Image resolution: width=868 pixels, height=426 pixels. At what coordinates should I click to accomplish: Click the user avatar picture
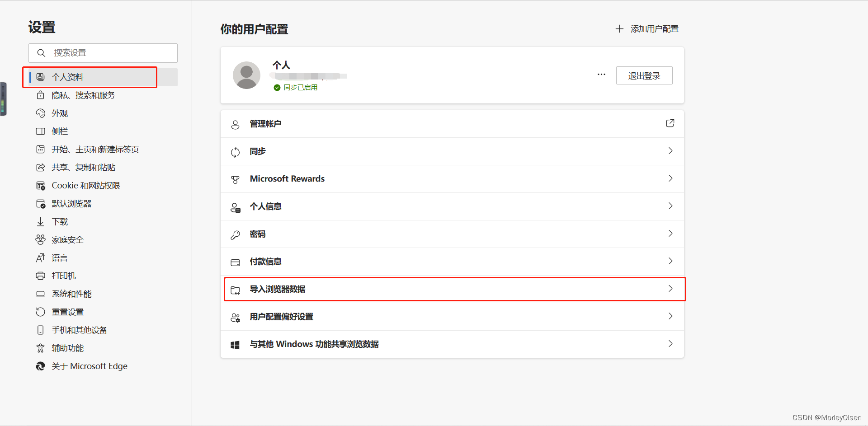click(x=246, y=75)
